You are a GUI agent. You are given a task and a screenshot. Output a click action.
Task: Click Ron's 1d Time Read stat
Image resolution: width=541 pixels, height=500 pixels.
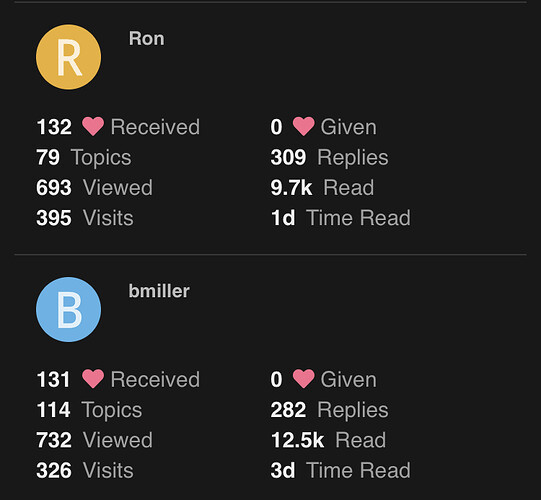coord(341,218)
